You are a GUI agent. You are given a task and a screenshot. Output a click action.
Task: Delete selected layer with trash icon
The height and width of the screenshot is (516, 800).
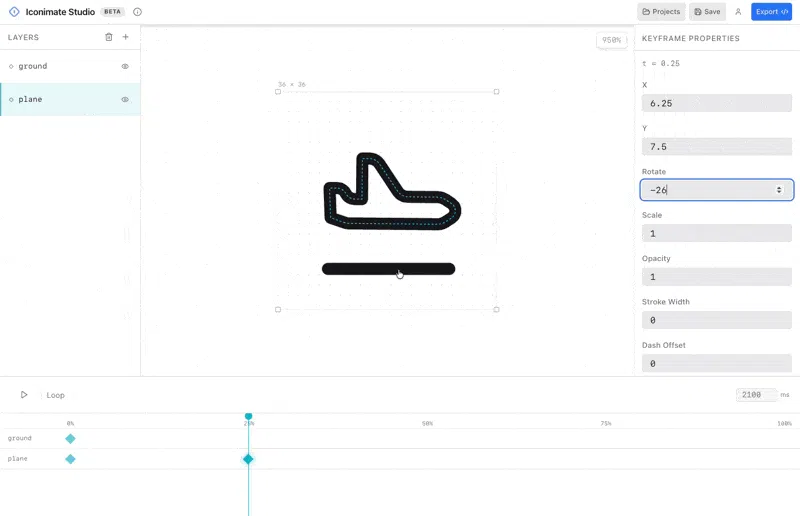click(x=109, y=37)
